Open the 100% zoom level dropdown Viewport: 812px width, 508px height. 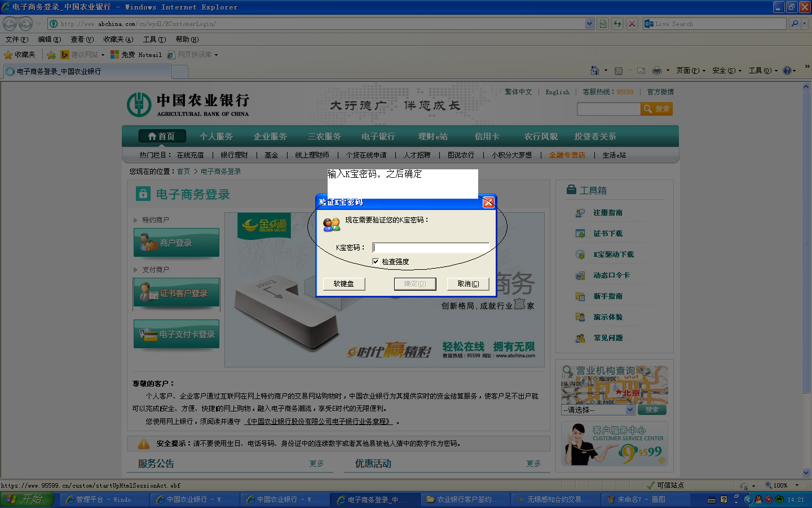pos(797,485)
